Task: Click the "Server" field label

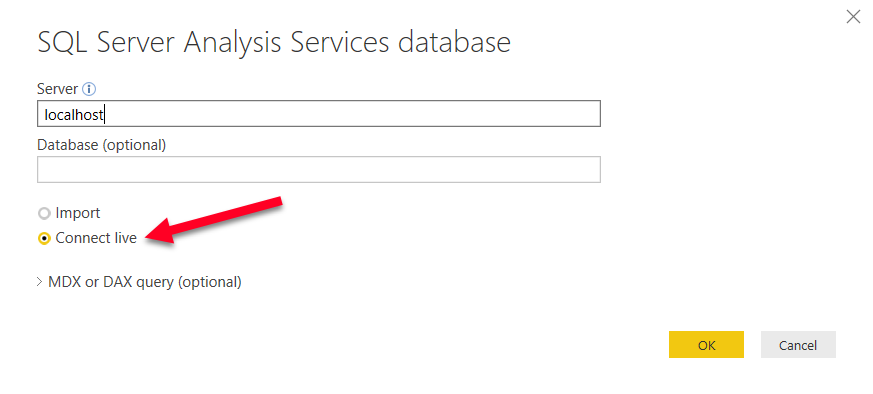Action: click(x=57, y=89)
